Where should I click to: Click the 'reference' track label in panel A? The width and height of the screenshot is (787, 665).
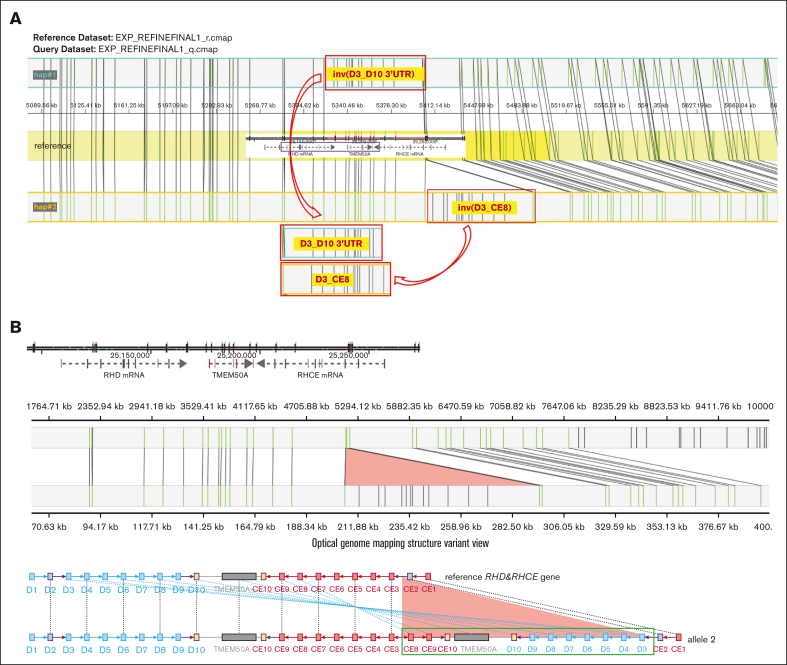(53, 146)
